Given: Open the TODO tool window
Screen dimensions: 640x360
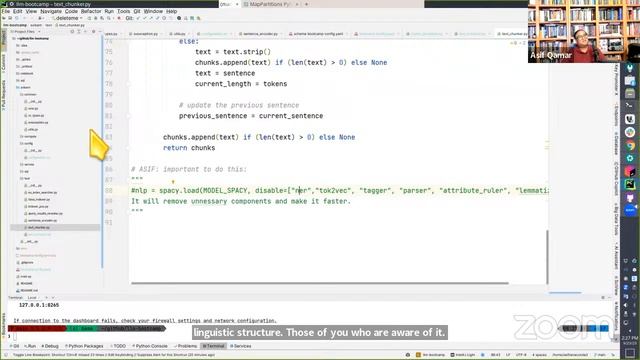Looking at the screenshot, I should [x=118, y=346].
